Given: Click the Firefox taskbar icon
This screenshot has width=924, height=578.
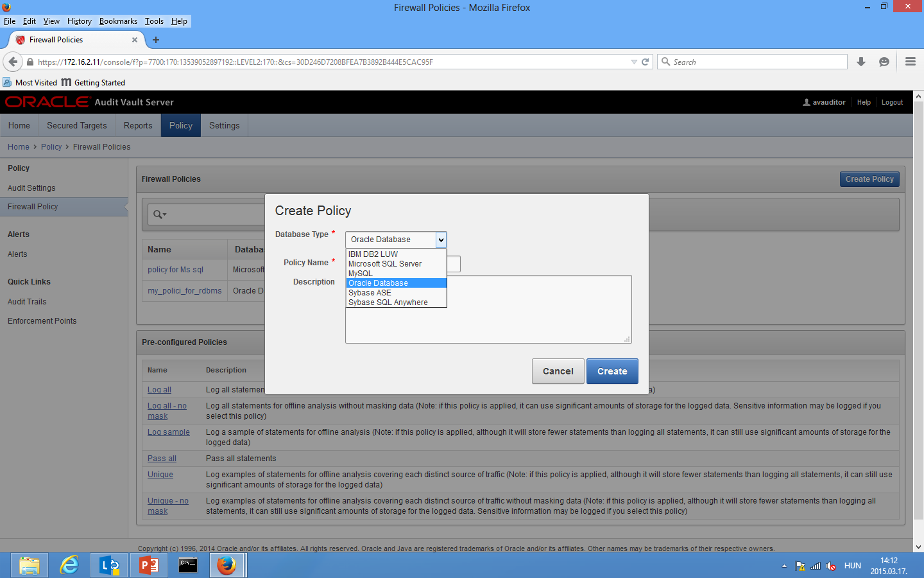Looking at the screenshot, I should pyautogui.click(x=227, y=565).
